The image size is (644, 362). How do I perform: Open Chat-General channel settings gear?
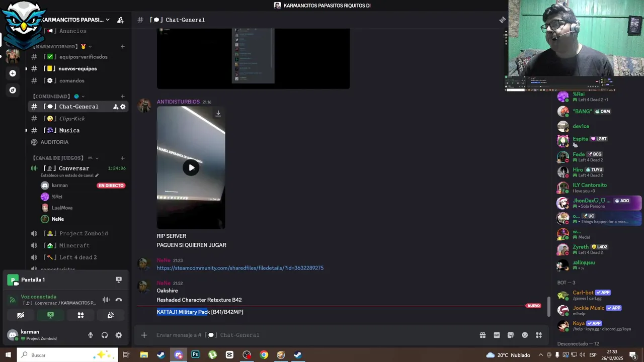[123, 107]
